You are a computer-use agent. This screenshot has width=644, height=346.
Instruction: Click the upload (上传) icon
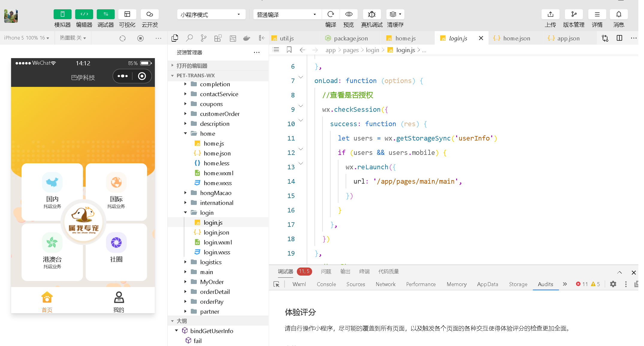click(550, 14)
